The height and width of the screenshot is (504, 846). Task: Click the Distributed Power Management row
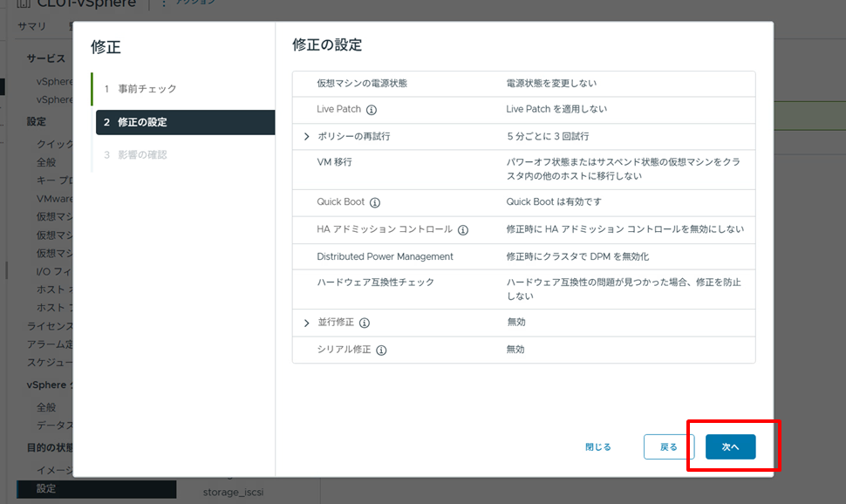[523, 256]
